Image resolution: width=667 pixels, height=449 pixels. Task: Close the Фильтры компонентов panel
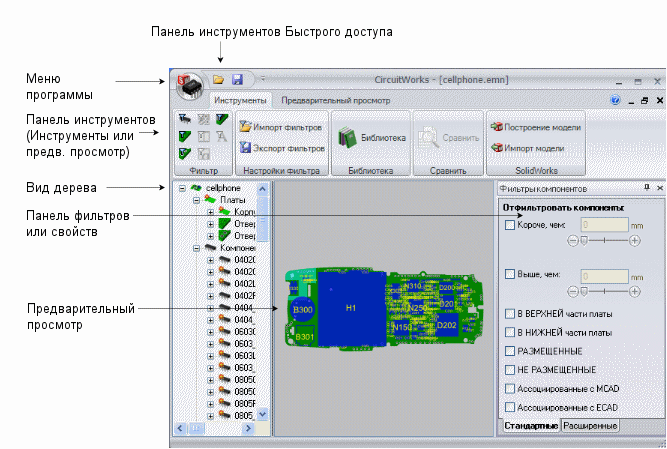[660, 188]
